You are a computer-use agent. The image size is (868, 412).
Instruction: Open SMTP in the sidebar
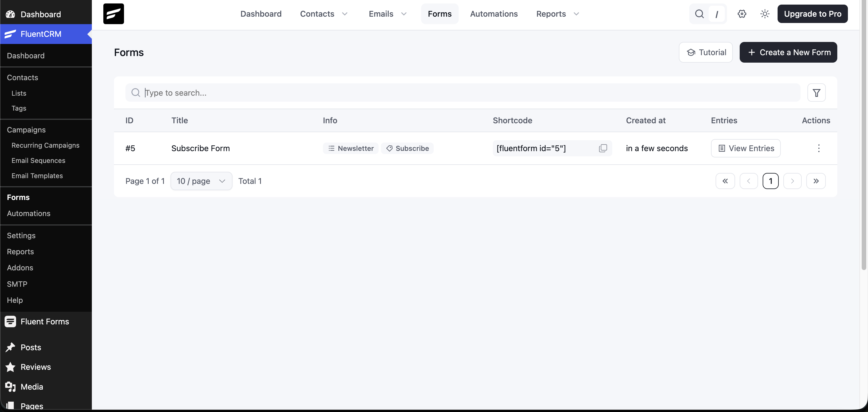point(17,284)
